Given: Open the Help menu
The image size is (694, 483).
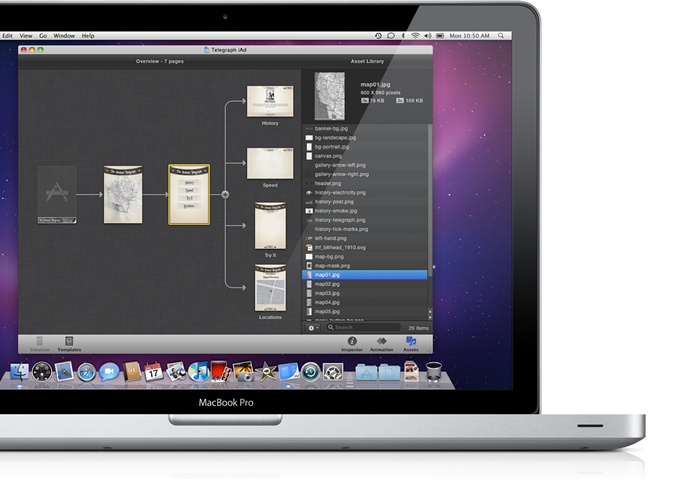Looking at the screenshot, I should tap(88, 36).
